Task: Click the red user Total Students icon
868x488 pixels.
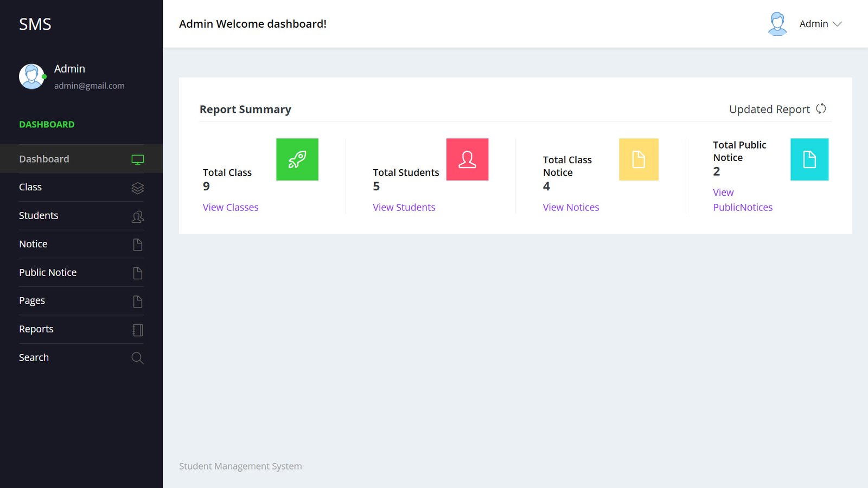Action: [467, 159]
